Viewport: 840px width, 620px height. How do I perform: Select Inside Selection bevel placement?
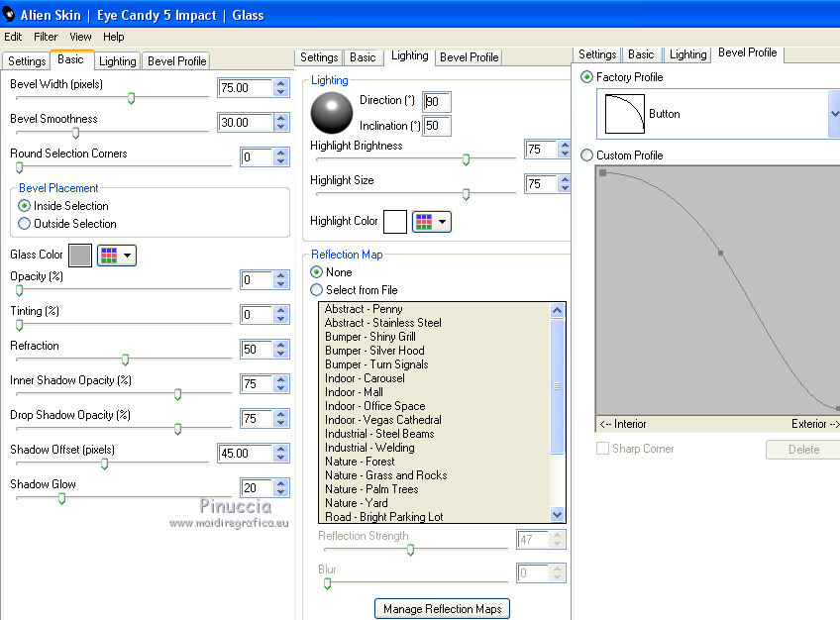click(x=25, y=206)
